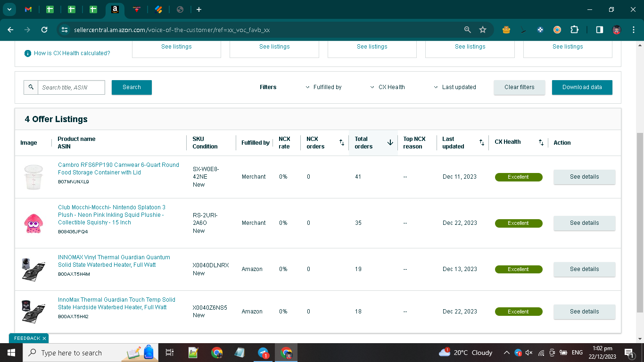Viewport: 644px width, 362px height.
Task: Open the blue cross extension icon
Action: click(540, 30)
